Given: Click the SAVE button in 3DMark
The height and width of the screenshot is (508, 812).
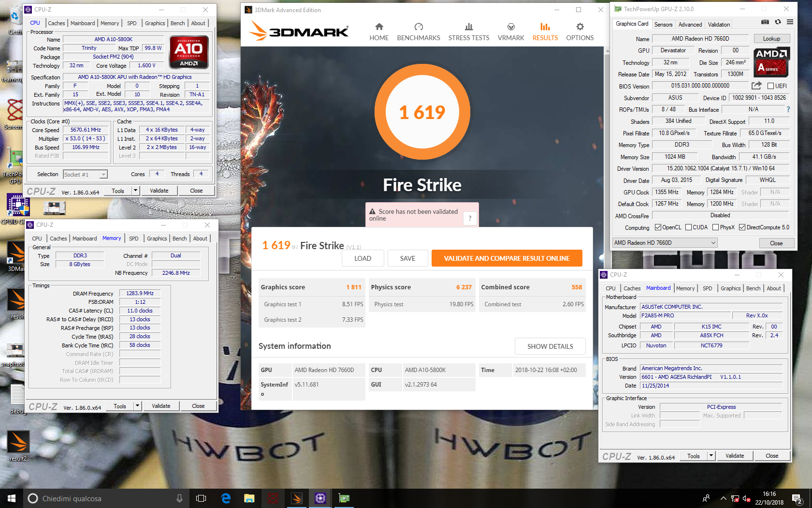Looking at the screenshot, I should (x=407, y=258).
